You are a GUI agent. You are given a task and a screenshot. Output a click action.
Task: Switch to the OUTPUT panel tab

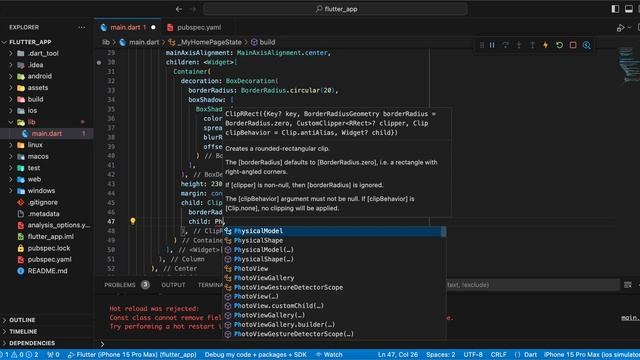coord(173,285)
